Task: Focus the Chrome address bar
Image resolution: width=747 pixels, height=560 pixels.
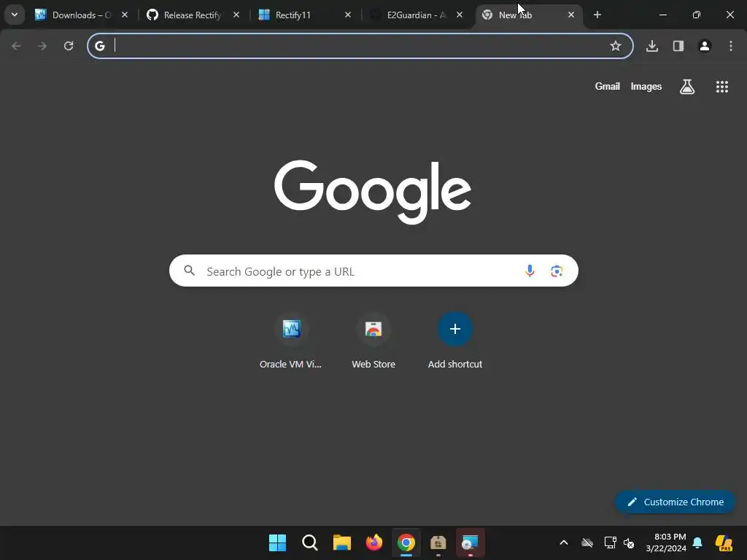Action: coord(360,46)
